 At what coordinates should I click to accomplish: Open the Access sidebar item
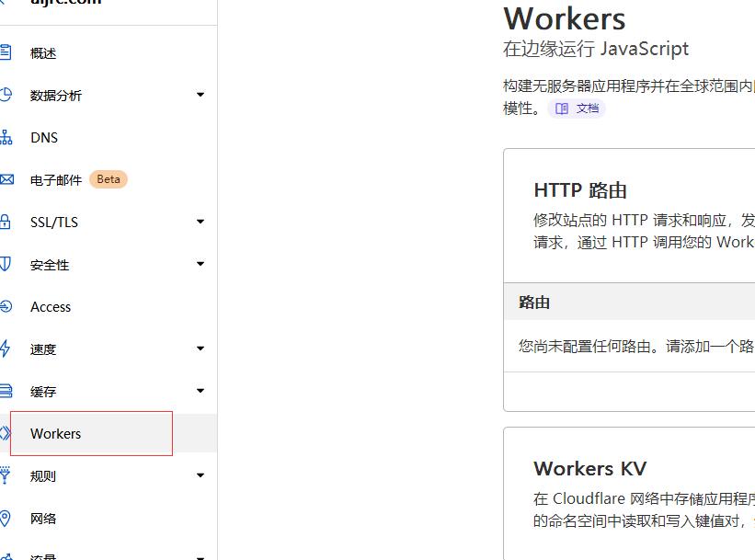click(109, 307)
